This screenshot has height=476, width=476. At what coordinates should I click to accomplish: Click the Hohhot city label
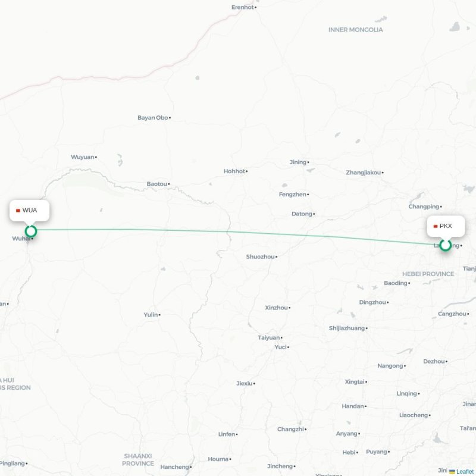(234, 171)
